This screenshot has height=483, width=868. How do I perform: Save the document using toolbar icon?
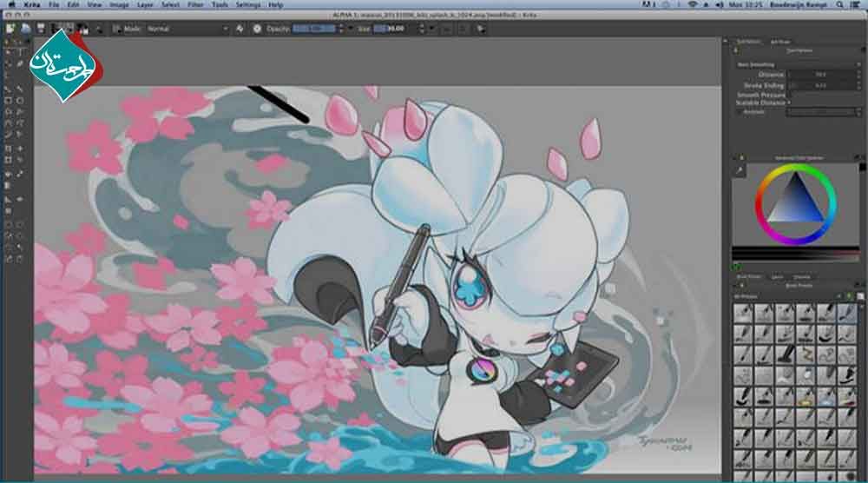pos(41,29)
